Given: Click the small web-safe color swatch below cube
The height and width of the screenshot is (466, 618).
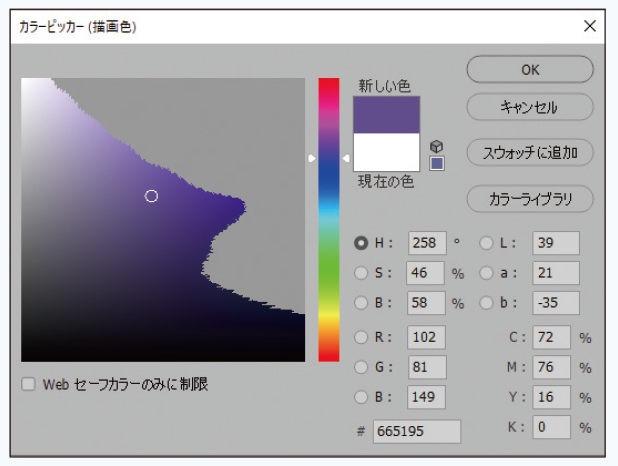Looking at the screenshot, I should click(x=437, y=163).
